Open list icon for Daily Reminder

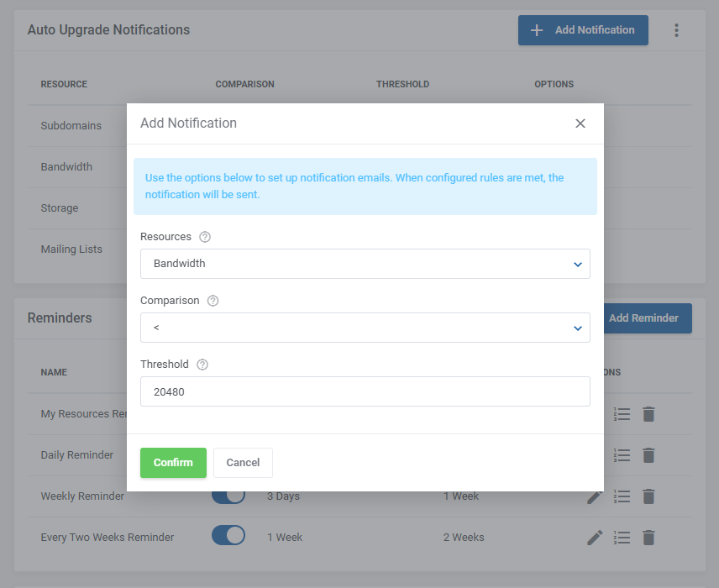click(622, 455)
